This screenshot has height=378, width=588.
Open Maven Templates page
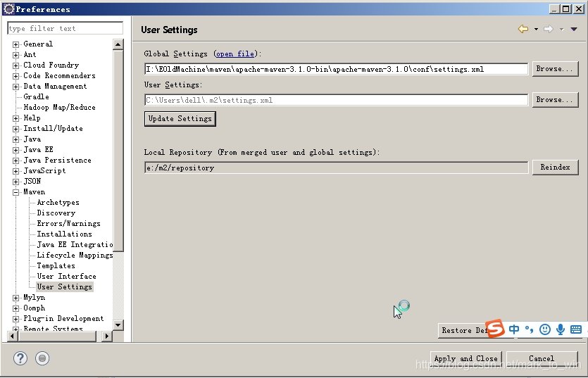pos(56,265)
